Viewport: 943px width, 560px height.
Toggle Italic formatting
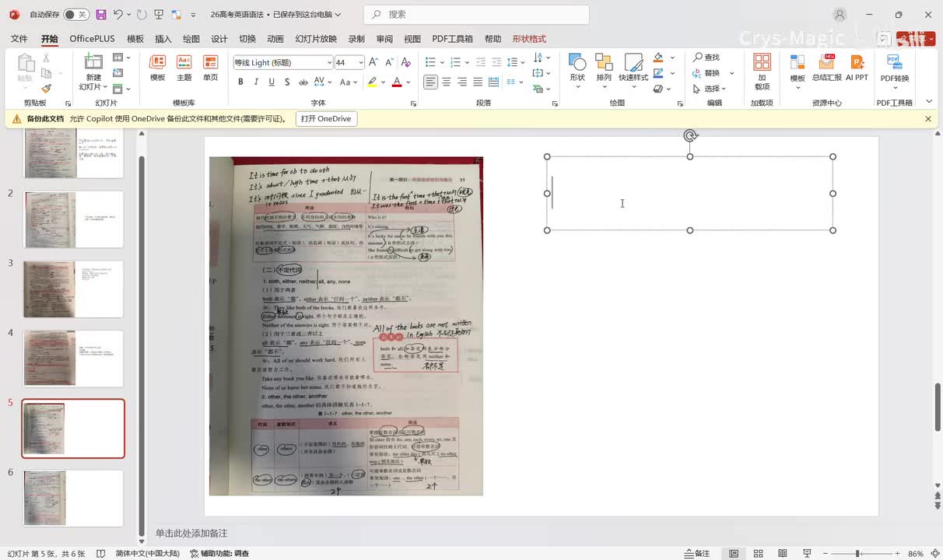(256, 82)
